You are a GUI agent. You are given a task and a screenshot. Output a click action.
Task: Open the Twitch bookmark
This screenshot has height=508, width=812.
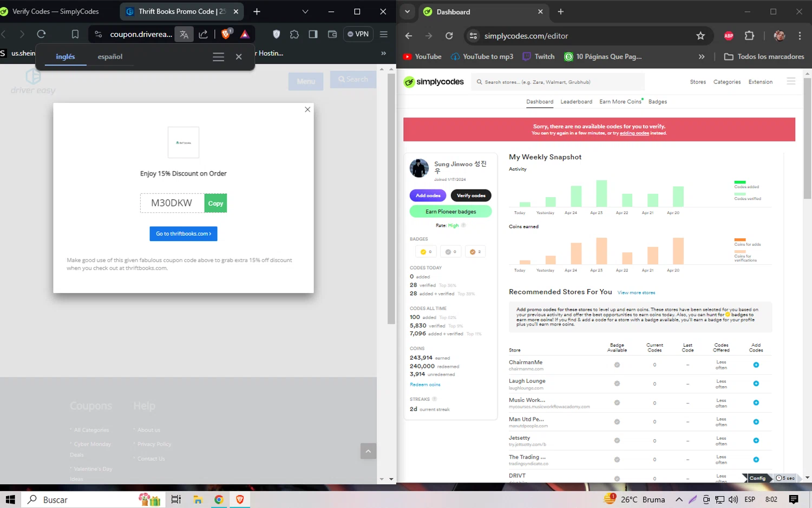click(x=539, y=56)
